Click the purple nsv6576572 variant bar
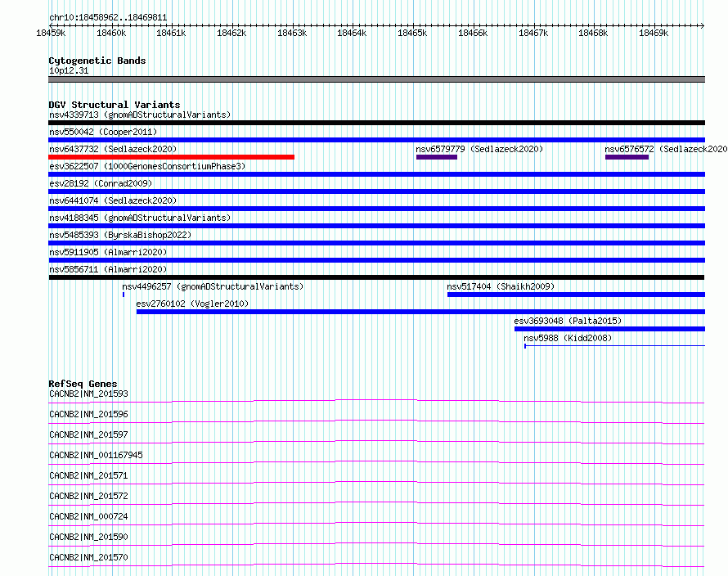The height and width of the screenshot is (576, 728). click(627, 157)
